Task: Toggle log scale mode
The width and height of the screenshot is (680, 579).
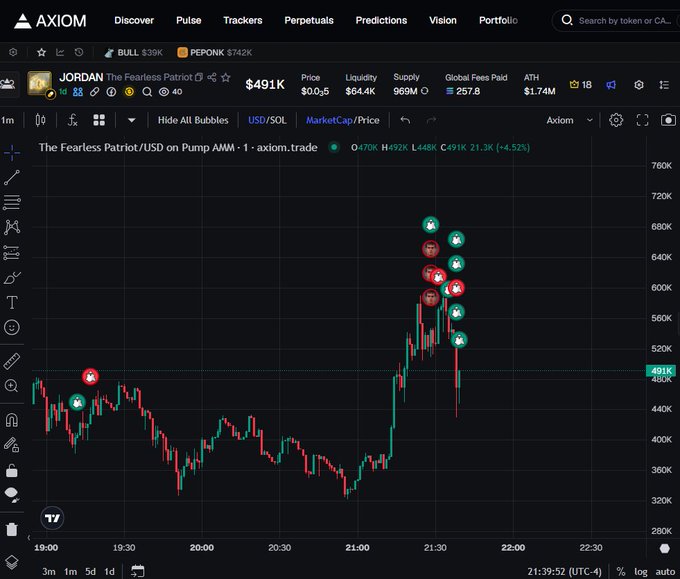Action: pos(641,572)
